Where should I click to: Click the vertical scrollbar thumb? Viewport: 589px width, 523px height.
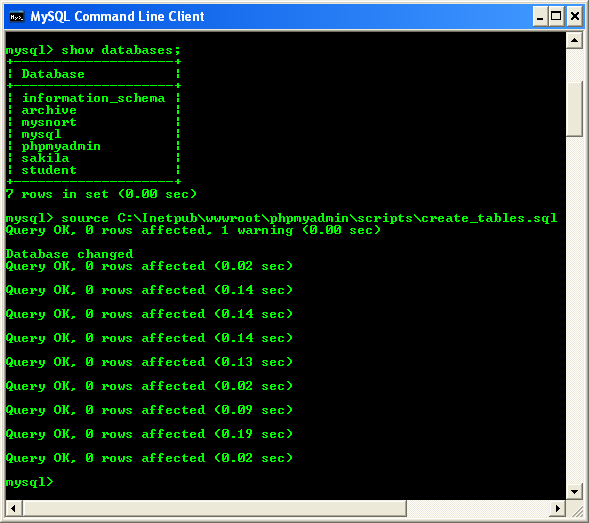pyautogui.click(x=574, y=109)
